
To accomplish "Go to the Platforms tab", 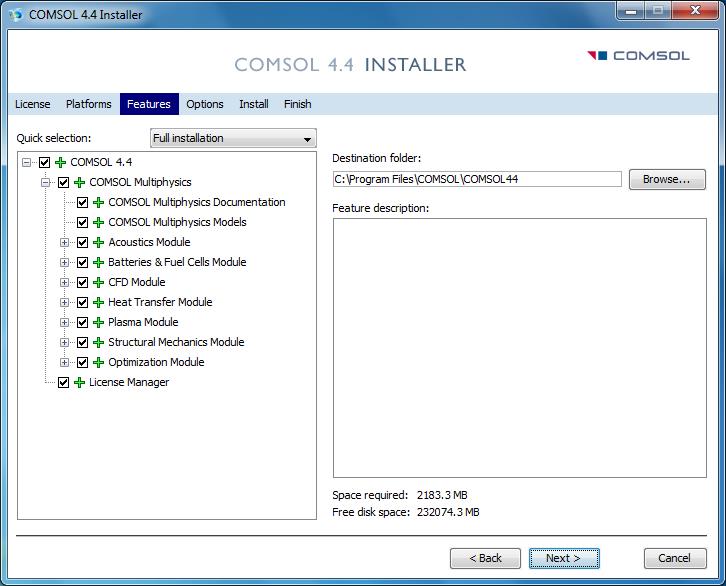I will point(89,104).
